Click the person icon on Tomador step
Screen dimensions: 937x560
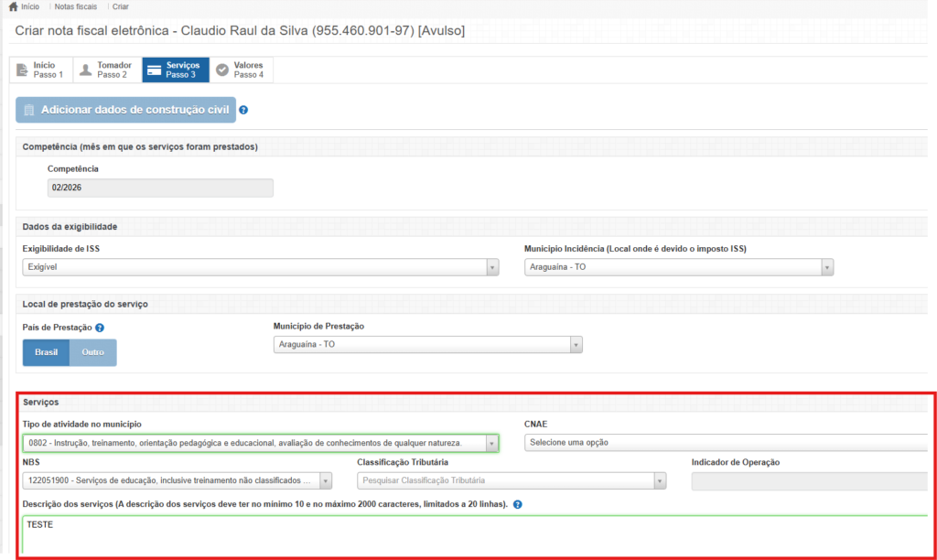coord(85,70)
